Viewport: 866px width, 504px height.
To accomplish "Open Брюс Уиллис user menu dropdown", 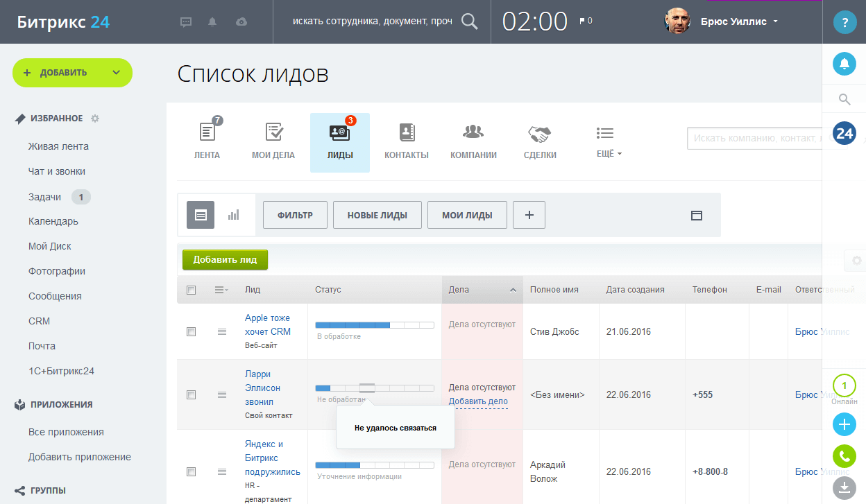I will point(740,21).
